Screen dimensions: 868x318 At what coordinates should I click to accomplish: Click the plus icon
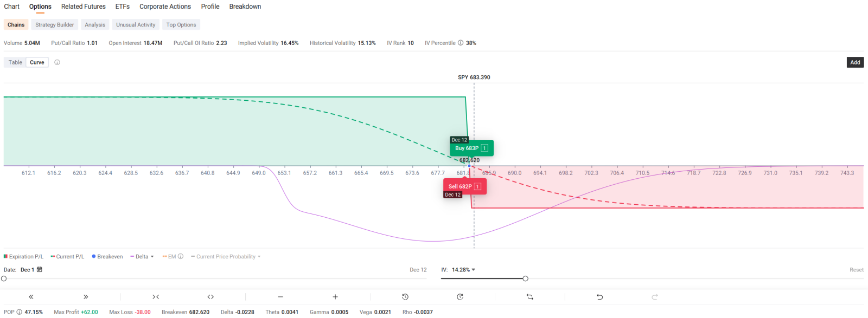coord(335,297)
